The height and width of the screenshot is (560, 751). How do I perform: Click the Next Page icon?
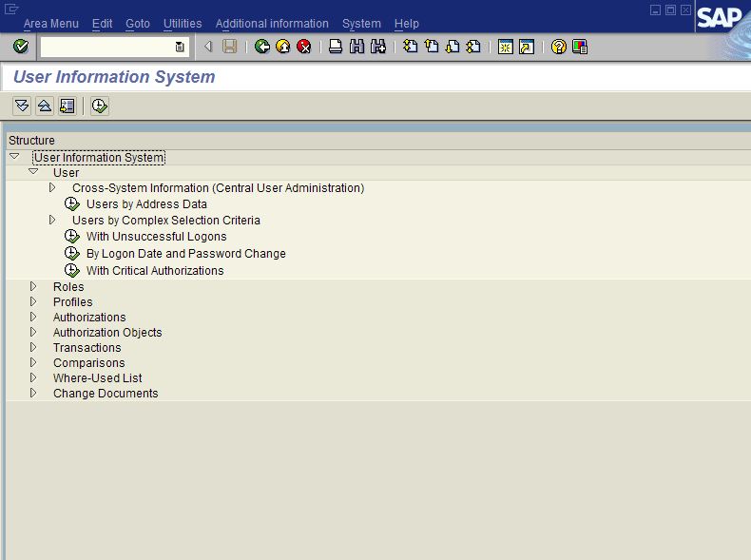453,47
